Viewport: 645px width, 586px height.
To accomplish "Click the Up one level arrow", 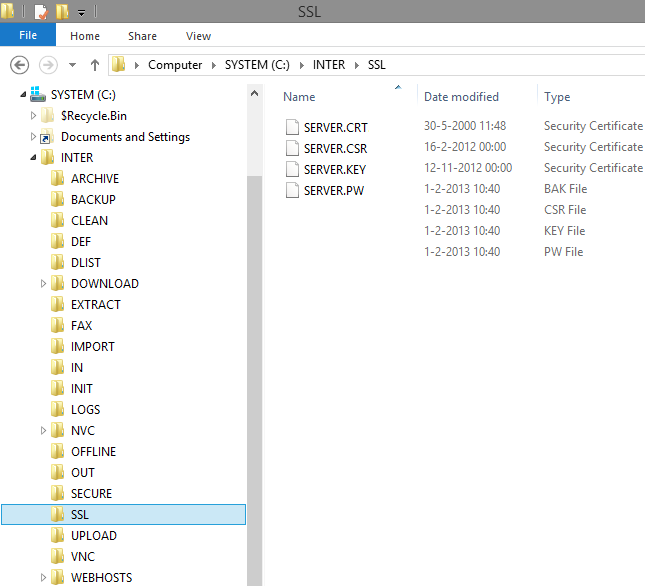I will click(x=95, y=65).
